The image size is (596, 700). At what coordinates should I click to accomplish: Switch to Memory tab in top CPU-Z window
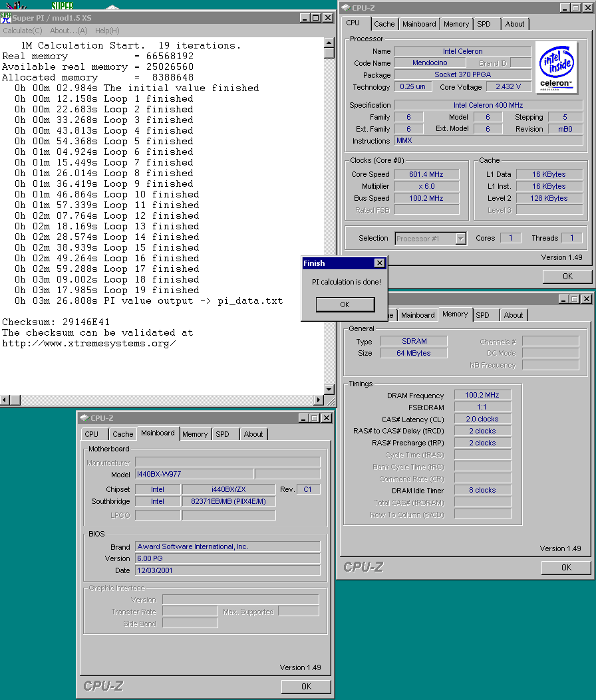click(x=456, y=24)
